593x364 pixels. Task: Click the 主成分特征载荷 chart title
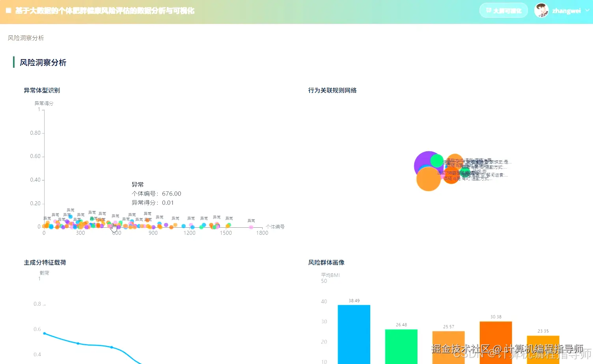pos(45,262)
